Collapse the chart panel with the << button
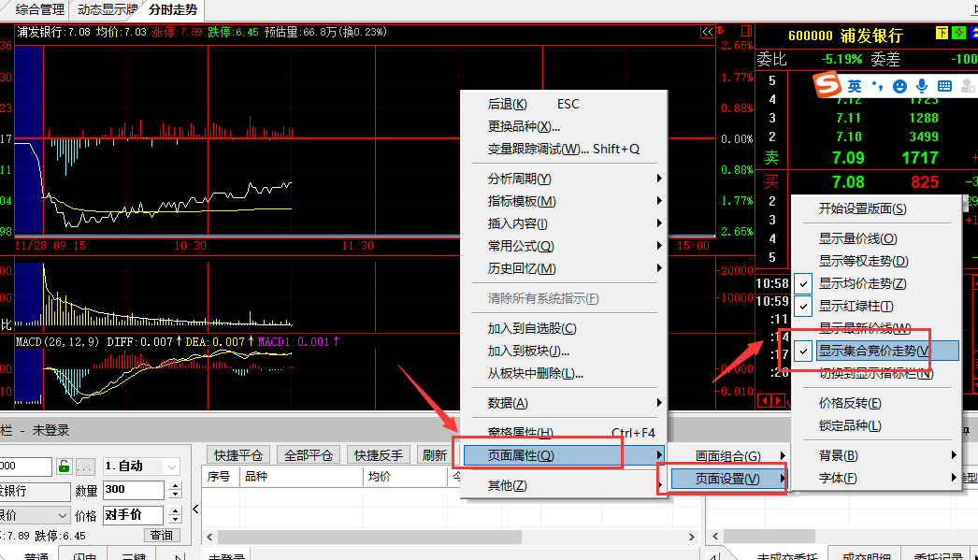Viewport: 978px width, 560px height. (x=707, y=32)
